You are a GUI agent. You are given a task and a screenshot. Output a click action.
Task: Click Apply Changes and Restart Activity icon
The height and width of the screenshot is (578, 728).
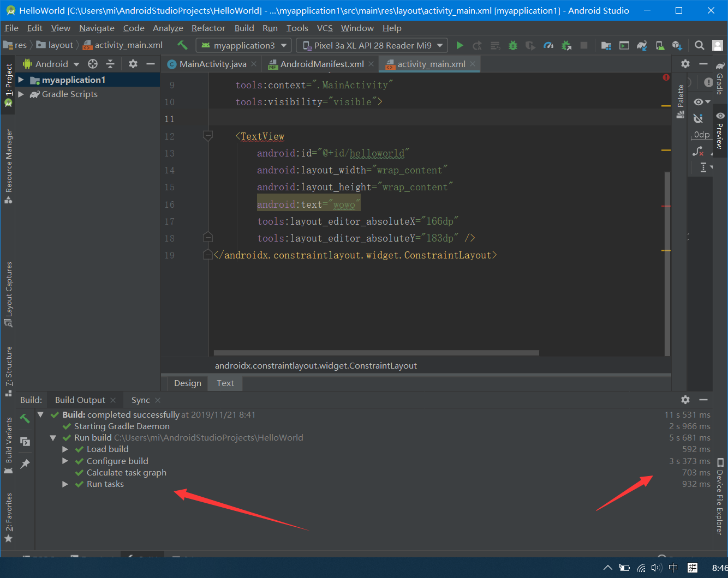click(477, 45)
